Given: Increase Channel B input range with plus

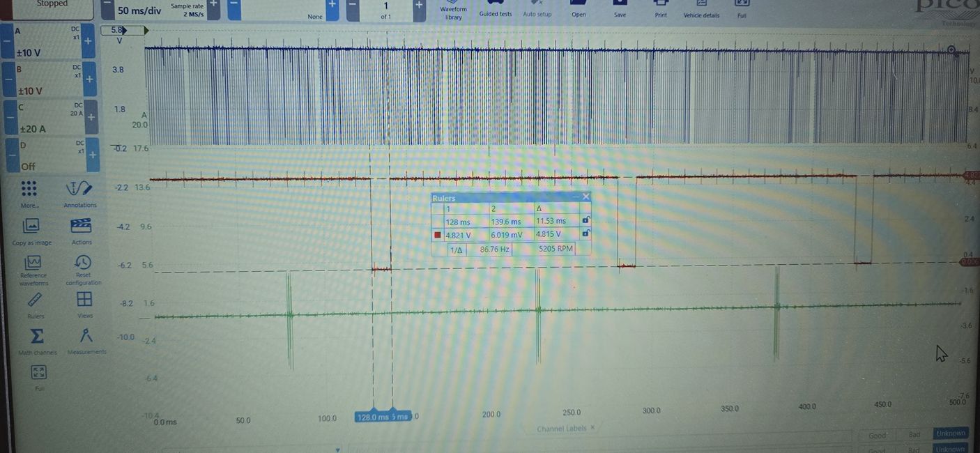Looking at the screenshot, I should click(89, 79).
